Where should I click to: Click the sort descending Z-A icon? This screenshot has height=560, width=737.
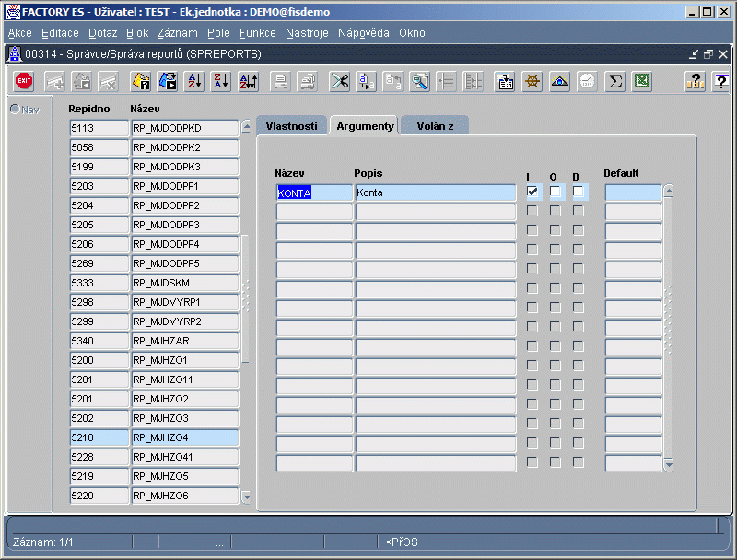coord(220,81)
